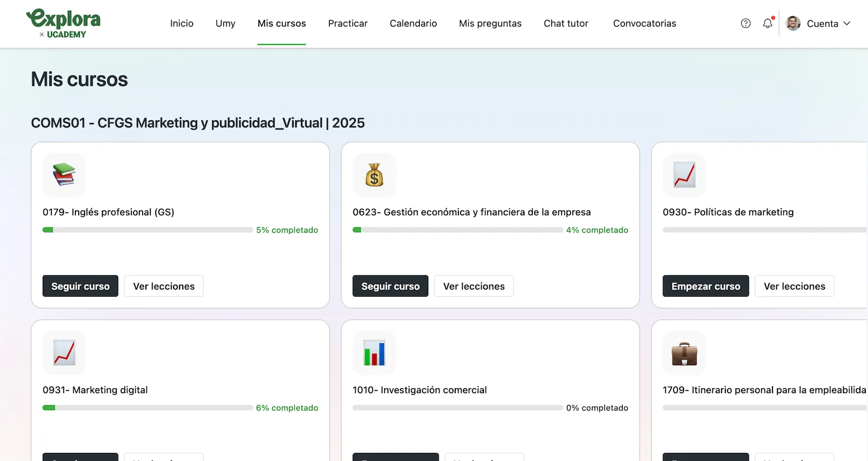Click the chart icon for Marketing digital

[64, 353]
